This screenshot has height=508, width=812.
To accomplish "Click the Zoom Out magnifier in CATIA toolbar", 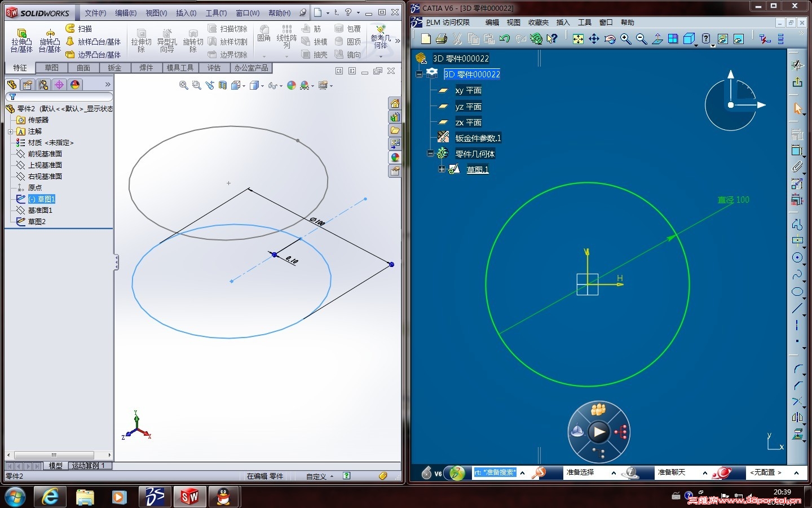I will (641, 38).
